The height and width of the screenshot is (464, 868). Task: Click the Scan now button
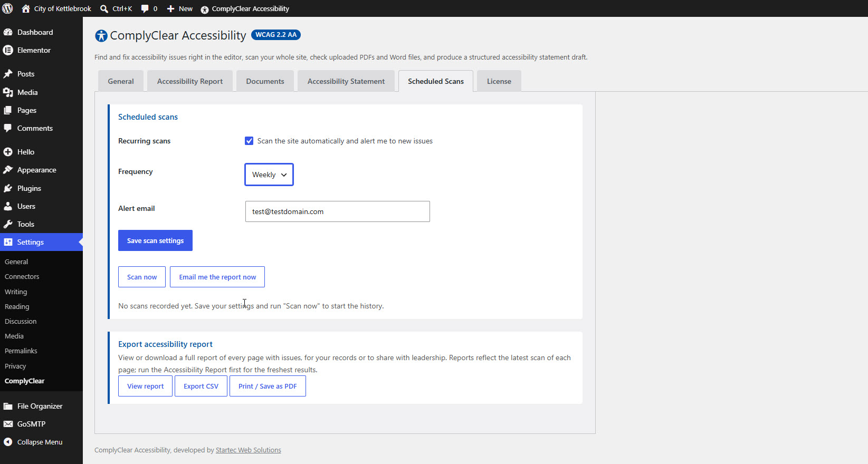pos(142,277)
